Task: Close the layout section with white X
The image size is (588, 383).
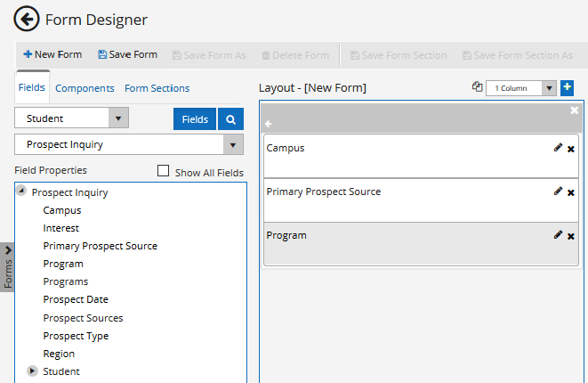Action: (x=574, y=110)
